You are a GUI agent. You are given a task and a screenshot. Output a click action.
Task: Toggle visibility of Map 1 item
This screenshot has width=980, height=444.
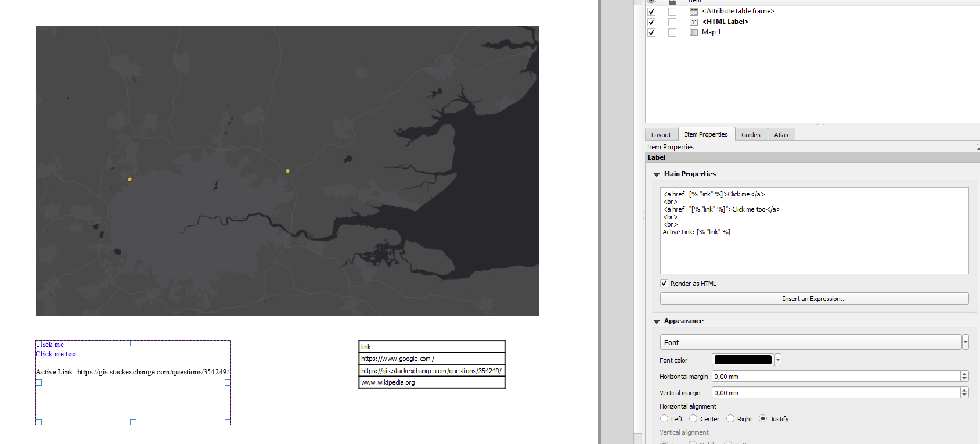(651, 33)
